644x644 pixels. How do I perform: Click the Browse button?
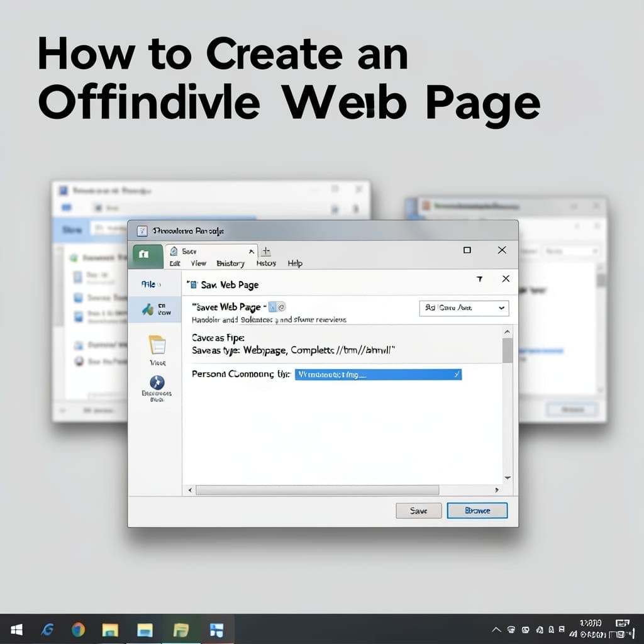pos(477,511)
